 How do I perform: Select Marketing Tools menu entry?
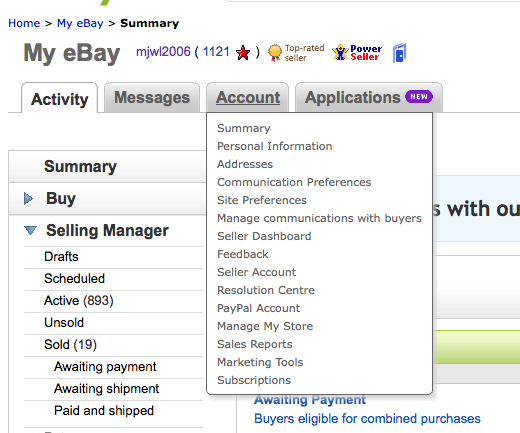260,362
